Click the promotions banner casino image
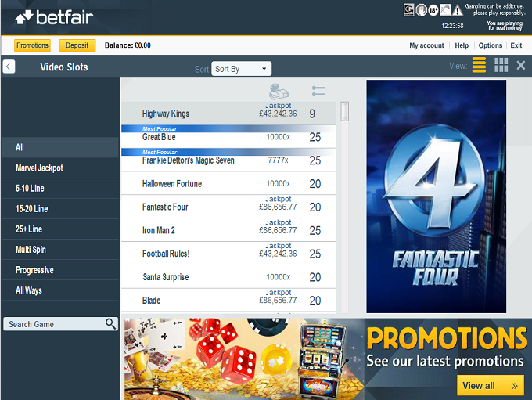 pos(243,359)
